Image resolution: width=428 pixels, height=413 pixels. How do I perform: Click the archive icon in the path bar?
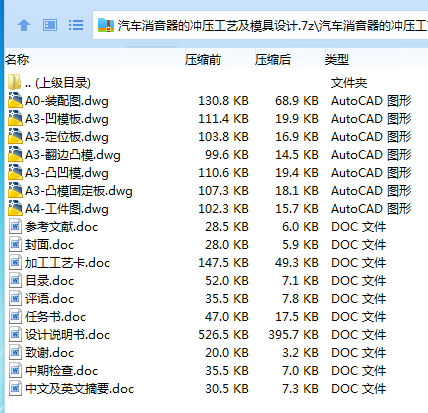(106, 25)
